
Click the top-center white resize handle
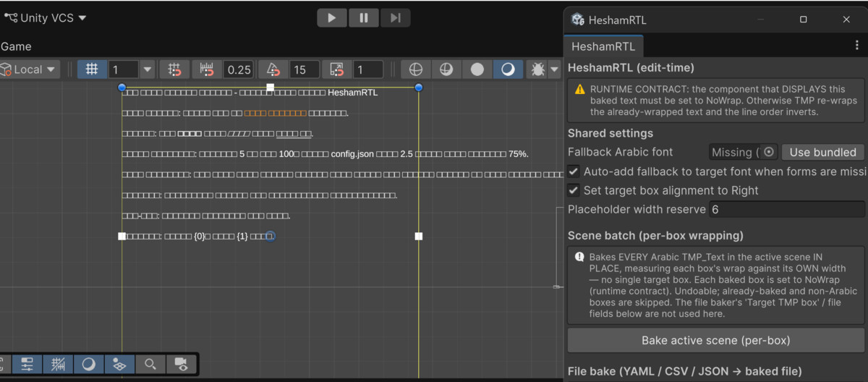coord(271,88)
